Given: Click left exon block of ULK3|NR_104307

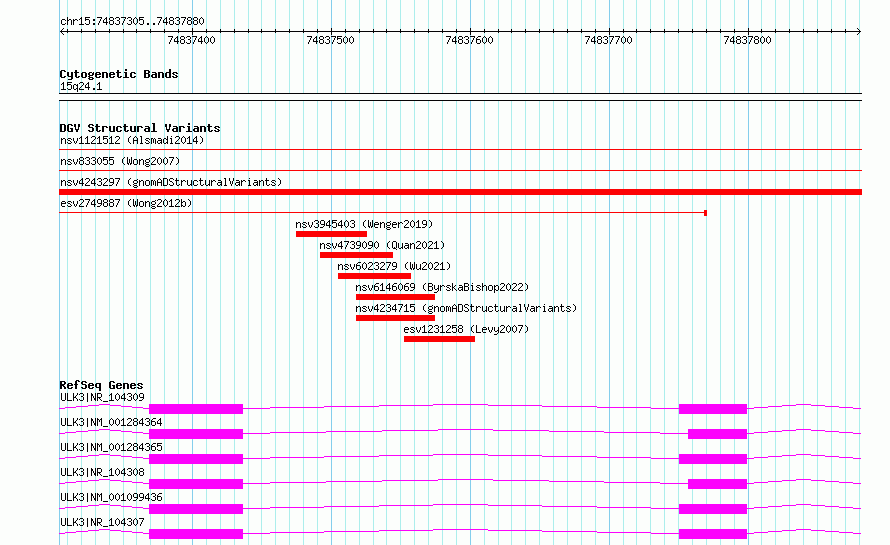Looking at the screenshot, I should click(x=196, y=534).
